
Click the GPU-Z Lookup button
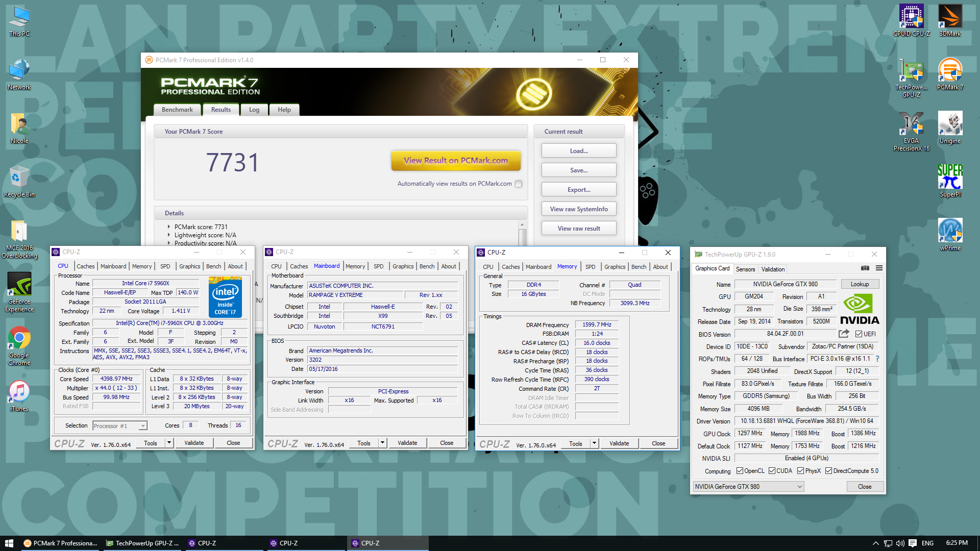[x=860, y=284]
